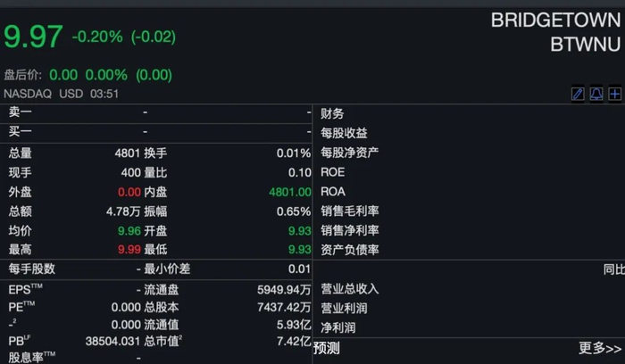
Task: Set a price alert with bell icon
Action: click(596, 94)
